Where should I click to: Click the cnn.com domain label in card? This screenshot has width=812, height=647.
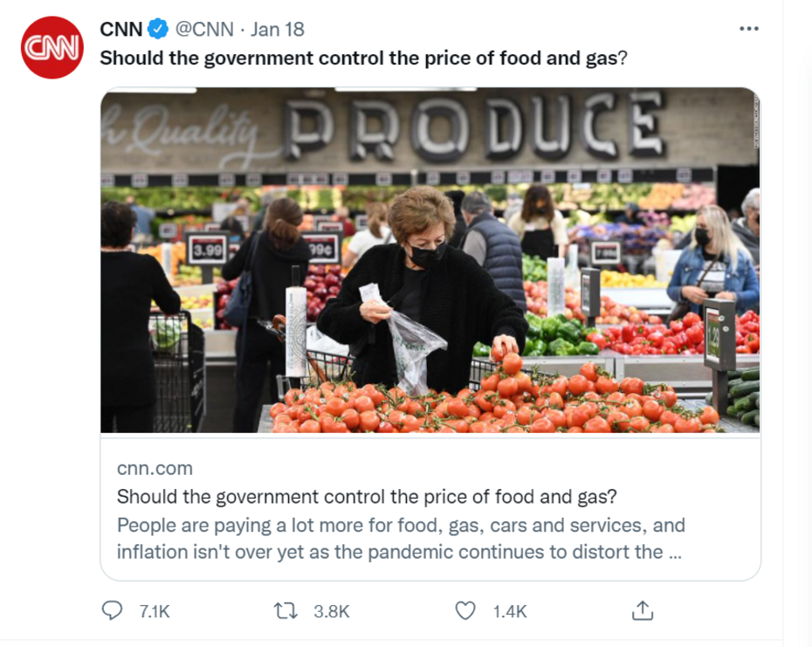[155, 468]
